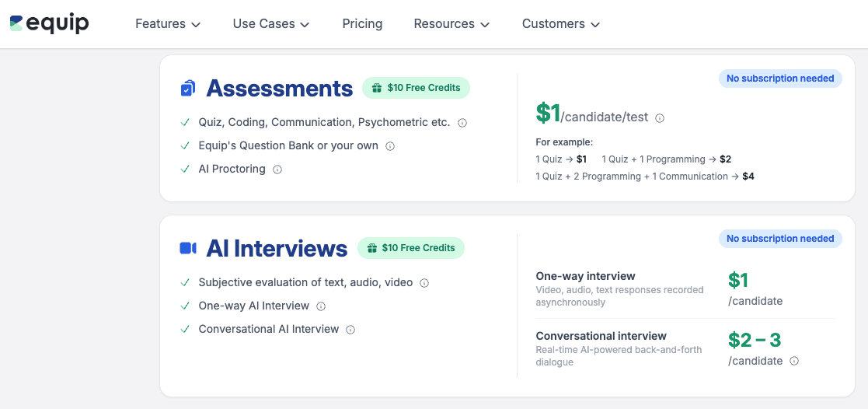Go to the Pricing page
The image size is (868, 409).
tap(362, 24)
